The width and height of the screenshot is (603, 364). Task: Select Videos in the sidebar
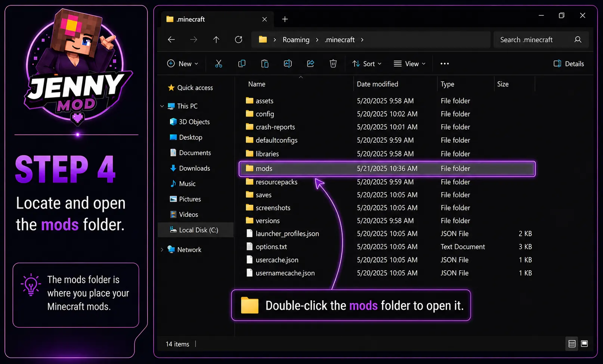pyautogui.click(x=184, y=215)
